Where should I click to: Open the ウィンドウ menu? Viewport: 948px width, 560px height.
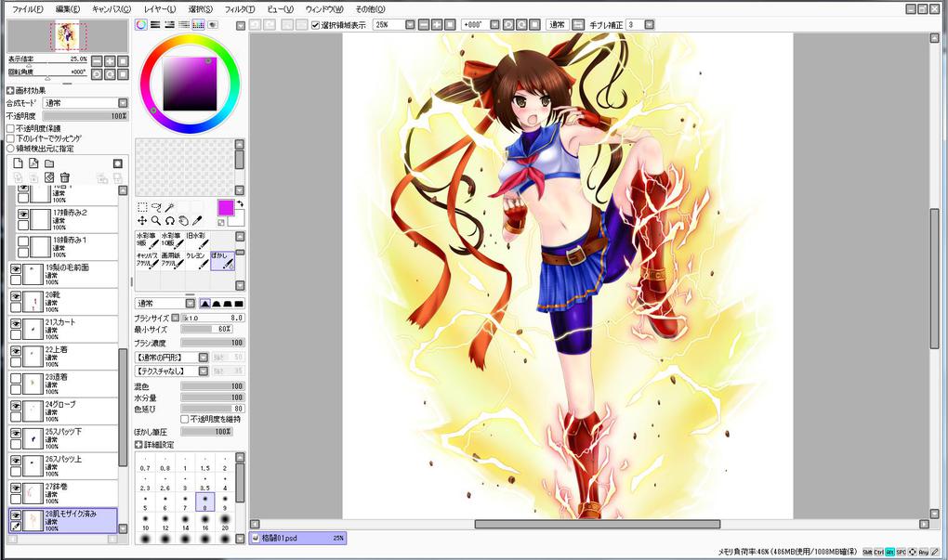(324, 9)
